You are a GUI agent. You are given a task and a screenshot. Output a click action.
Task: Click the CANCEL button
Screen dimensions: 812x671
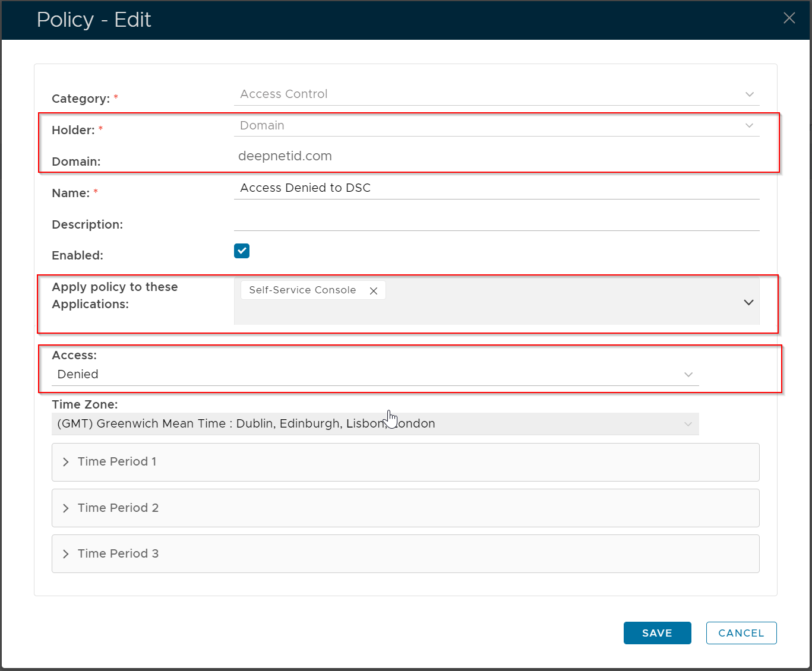coord(741,633)
